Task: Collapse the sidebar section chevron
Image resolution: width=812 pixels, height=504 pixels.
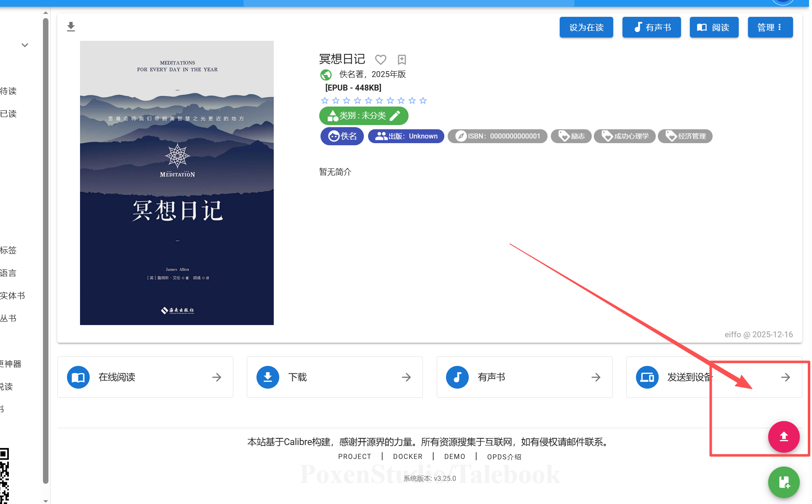Action: [x=25, y=45]
